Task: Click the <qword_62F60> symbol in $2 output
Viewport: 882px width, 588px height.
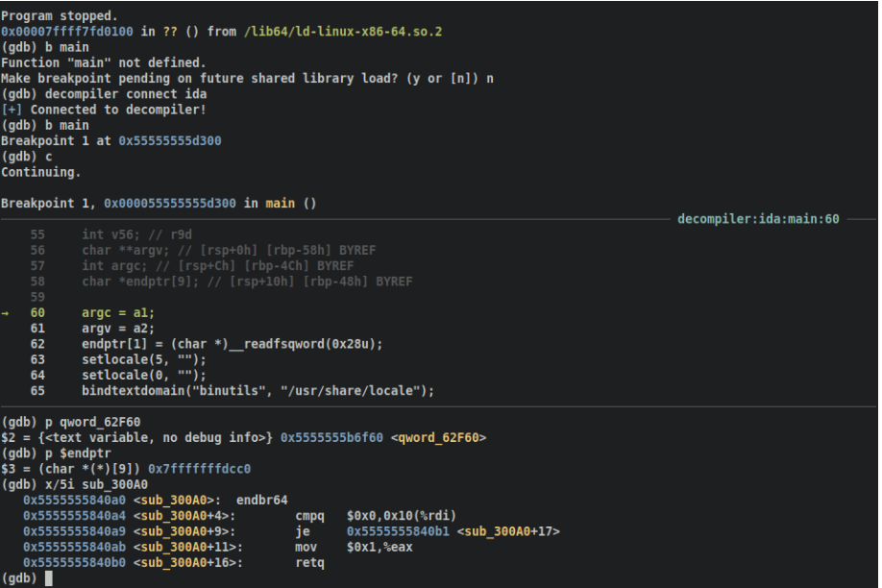Action: point(439,438)
